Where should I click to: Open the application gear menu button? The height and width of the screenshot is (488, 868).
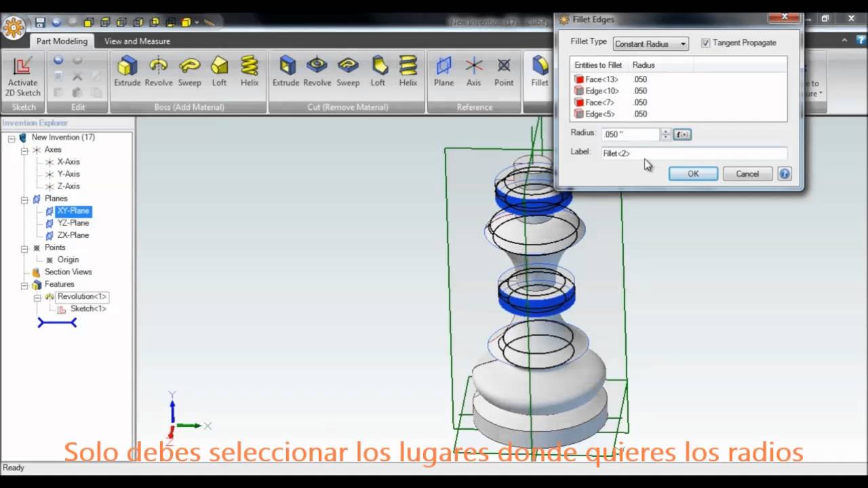coord(14,27)
